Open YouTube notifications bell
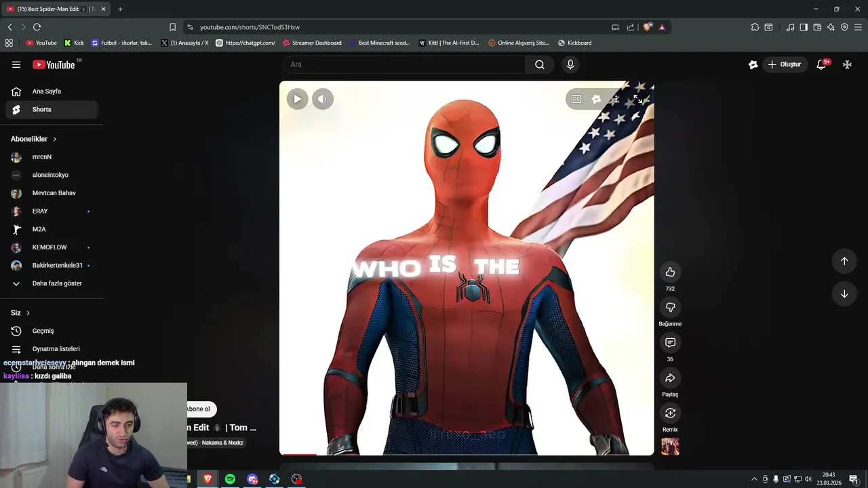Viewport: 868px width, 488px height. (821, 64)
